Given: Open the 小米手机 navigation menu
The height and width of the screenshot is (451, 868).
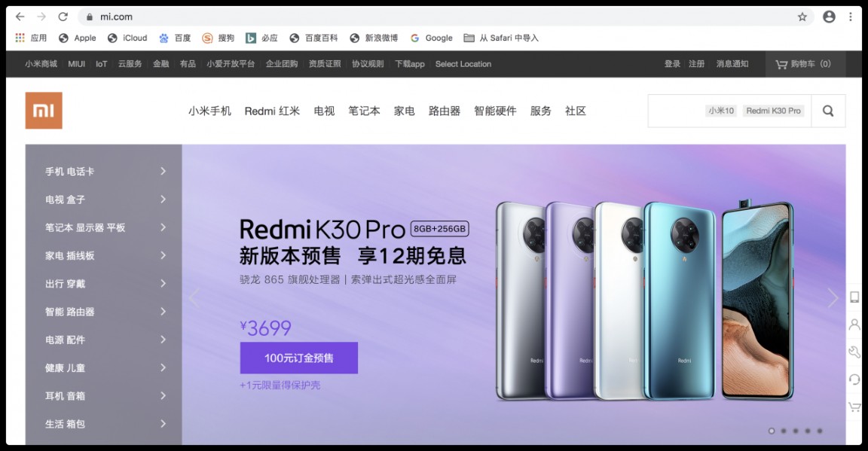Looking at the screenshot, I should (x=209, y=111).
